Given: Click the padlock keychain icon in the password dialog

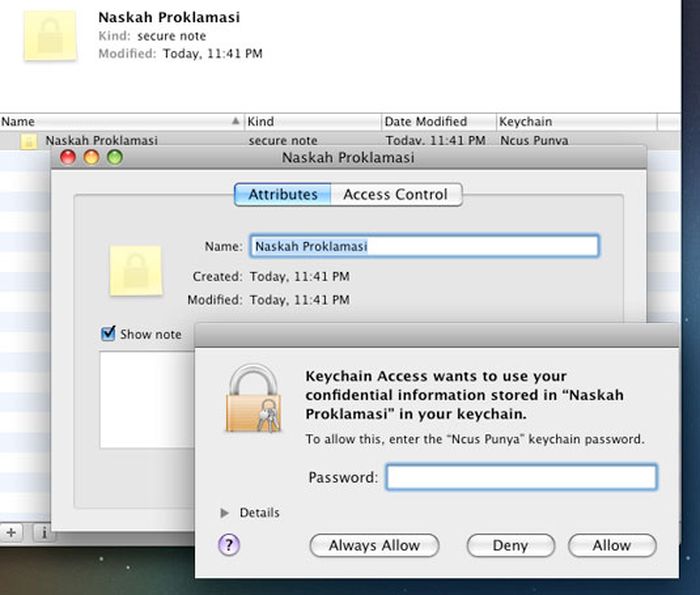Looking at the screenshot, I should click(254, 399).
